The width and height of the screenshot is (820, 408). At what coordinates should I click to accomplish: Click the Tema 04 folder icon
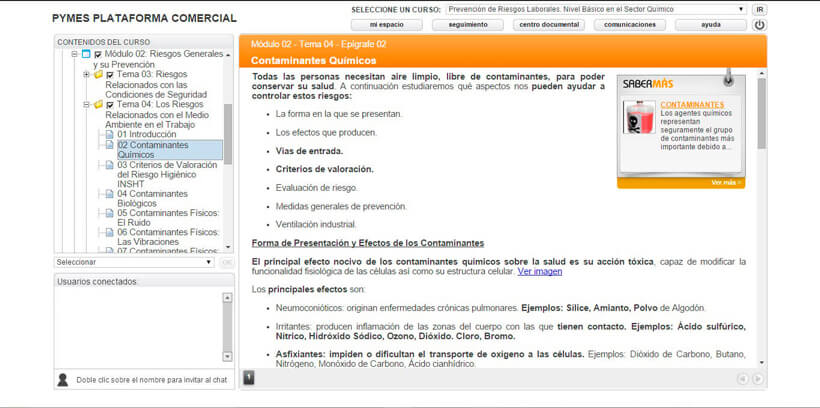point(98,105)
